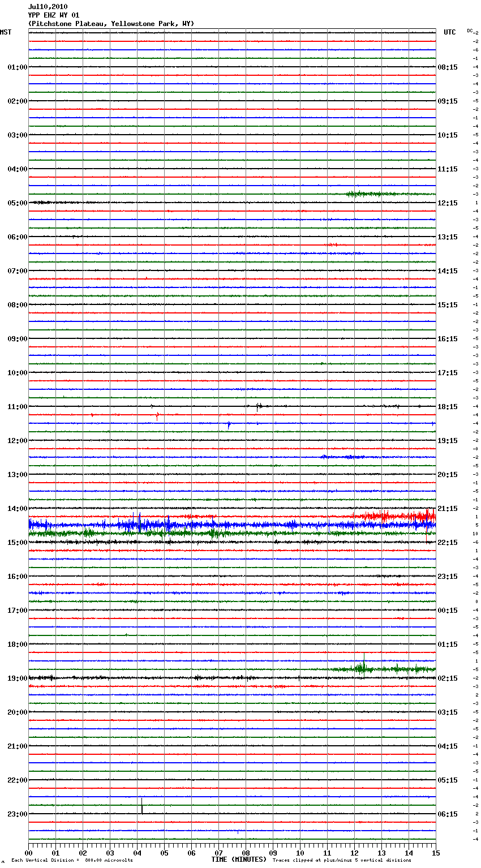Select the "07:00" MST time label
Image resolution: width=481 pixels, height=868 pixels.
pos(17,271)
